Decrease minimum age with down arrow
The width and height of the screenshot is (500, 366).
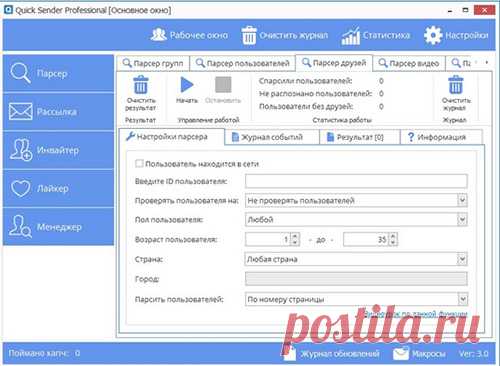pyautogui.click(x=295, y=242)
